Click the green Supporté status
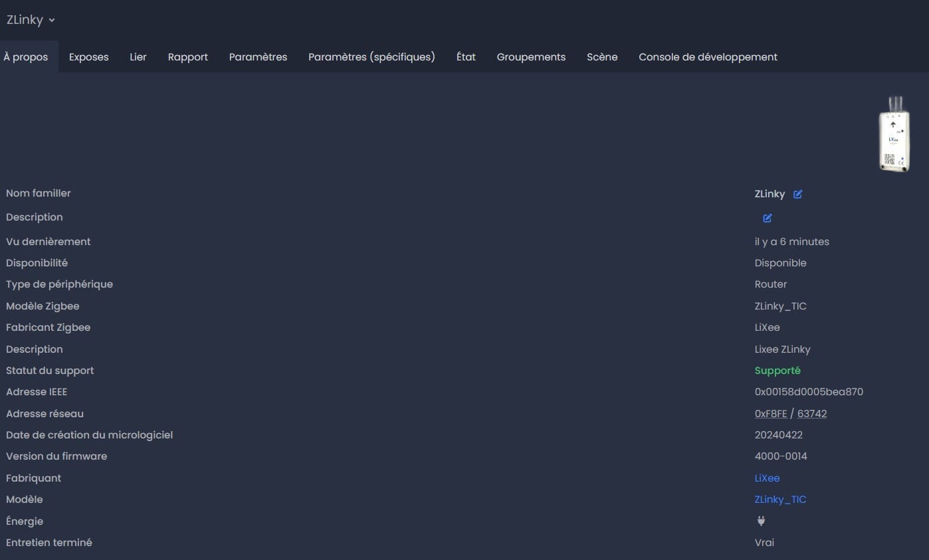The width and height of the screenshot is (929, 560). tap(777, 371)
